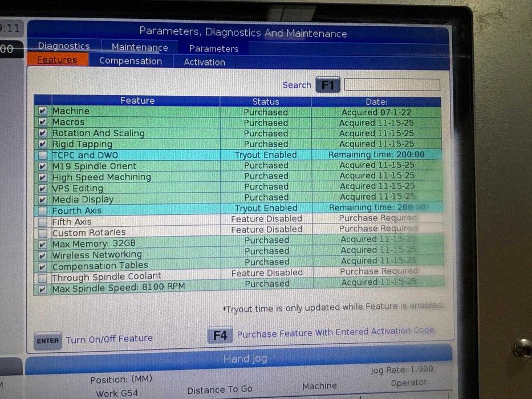Uncheck Rotation And Scaling checkbox
The height and width of the screenshot is (399, 532).
coord(42,133)
